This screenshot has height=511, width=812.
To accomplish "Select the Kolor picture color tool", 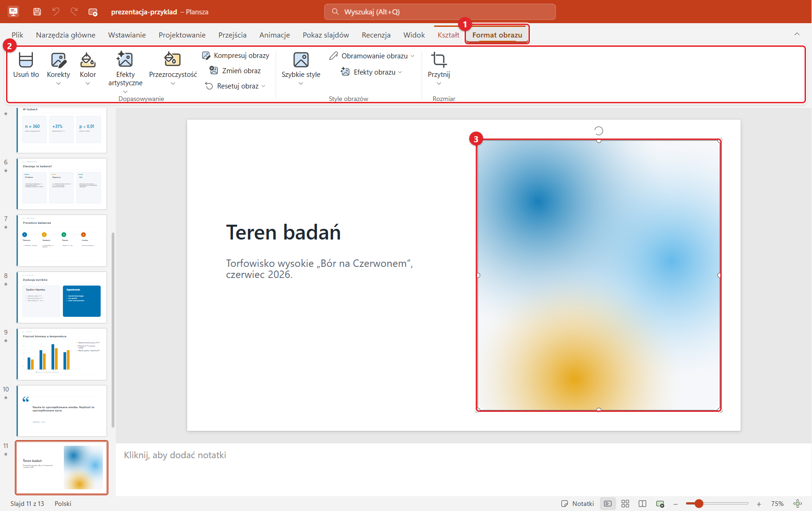I will 88,68.
